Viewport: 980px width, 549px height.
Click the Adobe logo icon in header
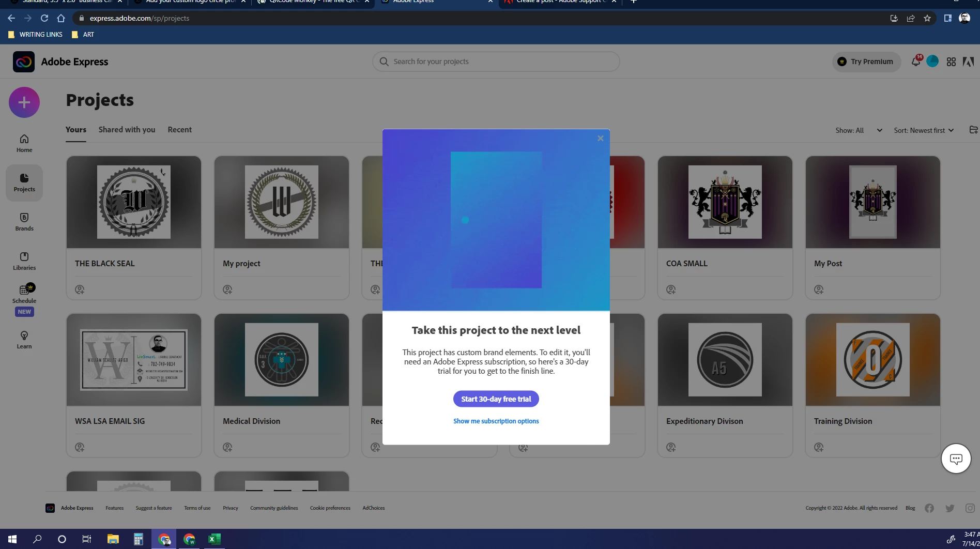tap(968, 62)
